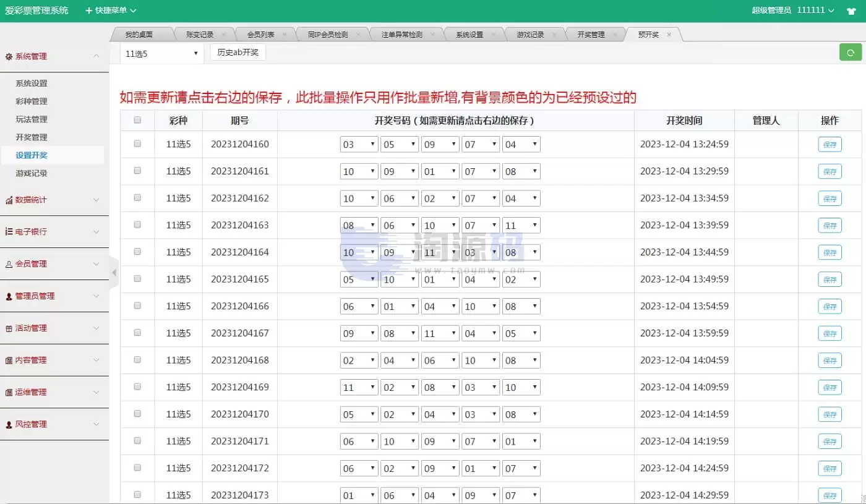Check the row for 期号 20231204169
This screenshot has width=866, height=504.
tap(137, 387)
